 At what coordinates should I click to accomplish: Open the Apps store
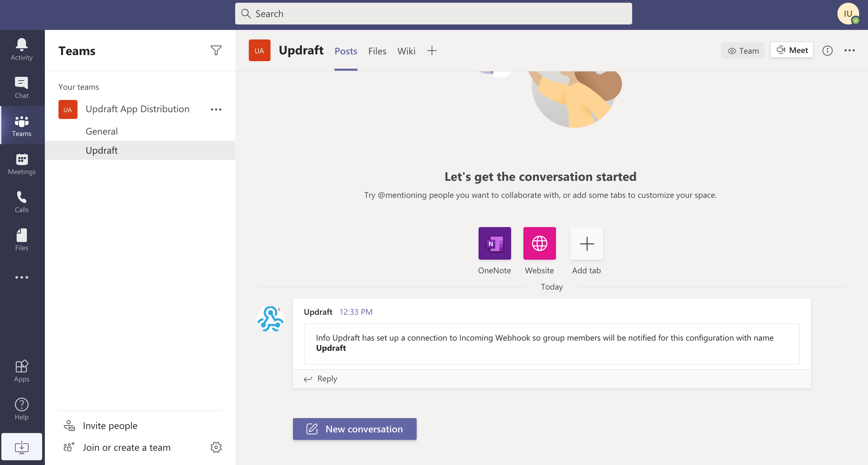click(x=22, y=371)
